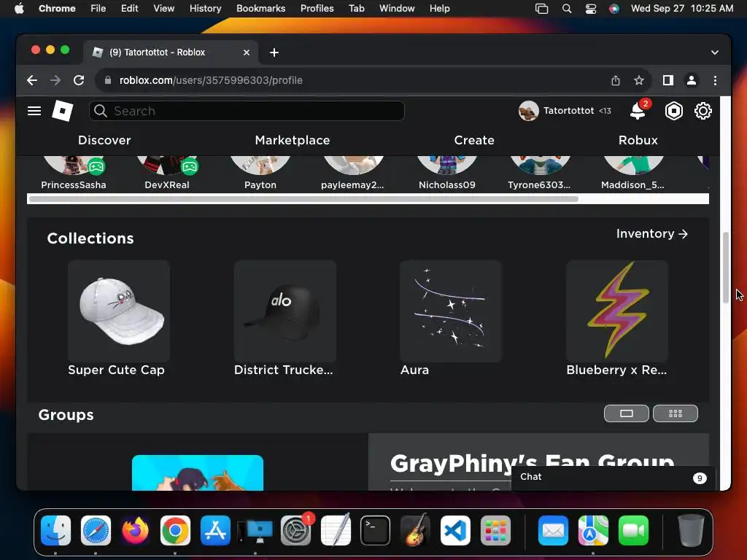
Task: Open Launchpad from the dock
Action: 495,530
